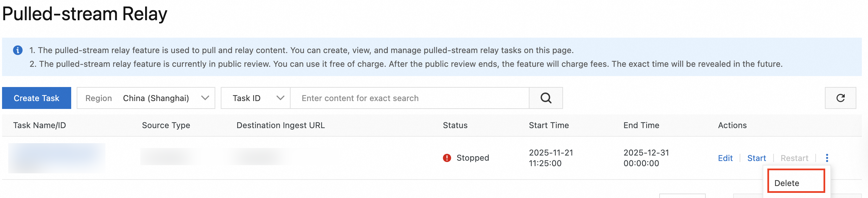Image resolution: width=868 pixels, height=198 pixels.
Task: Click the Destination Ingest URL column header
Action: [x=280, y=125]
